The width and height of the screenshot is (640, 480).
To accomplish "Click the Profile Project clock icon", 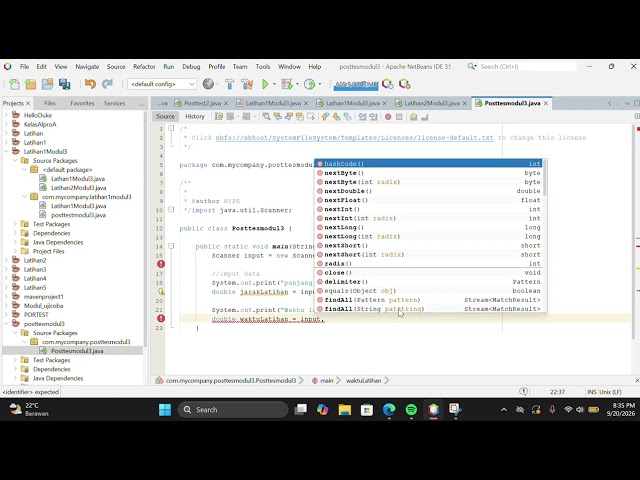I will pyautogui.click(x=309, y=84).
